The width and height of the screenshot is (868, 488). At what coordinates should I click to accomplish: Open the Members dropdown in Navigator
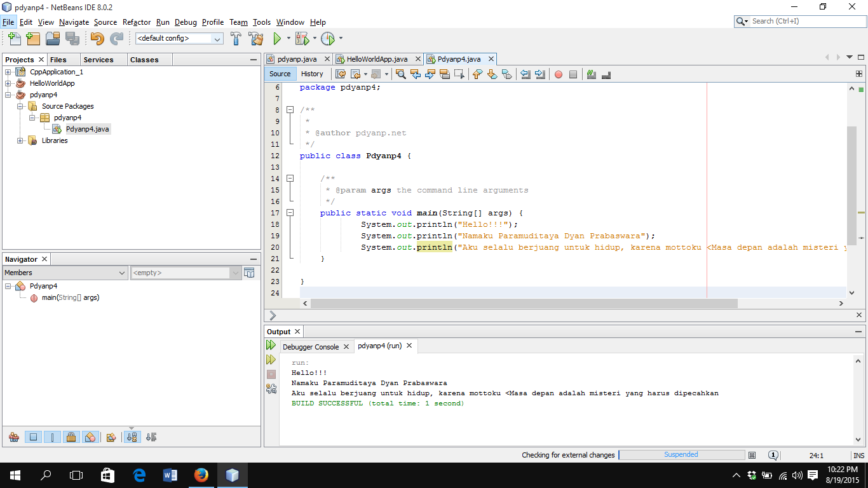(x=65, y=273)
